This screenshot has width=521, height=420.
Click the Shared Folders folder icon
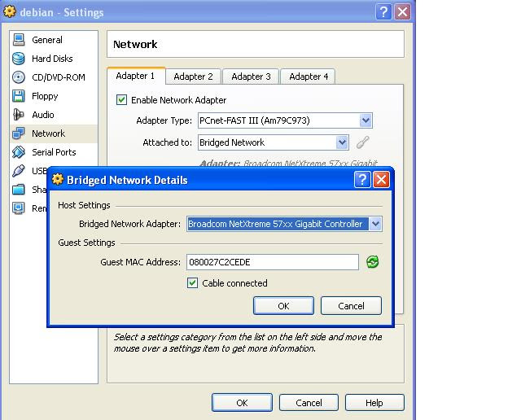coord(19,190)
